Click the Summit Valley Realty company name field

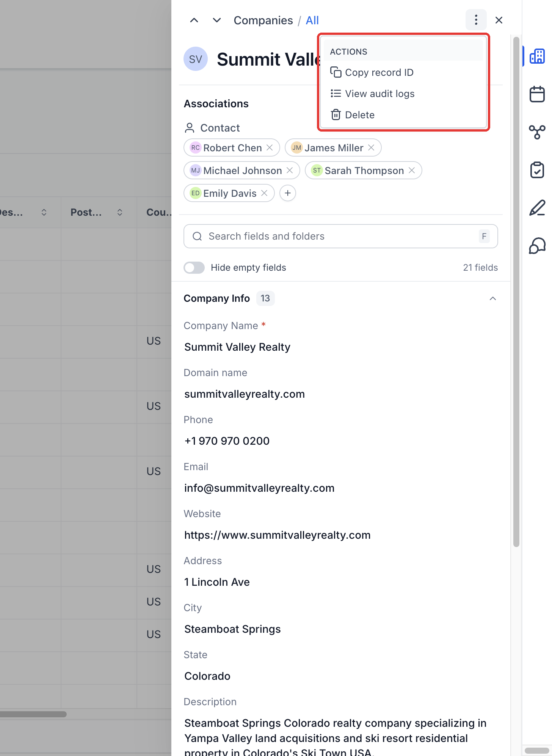pyautogui.click(x=237, y=347)
